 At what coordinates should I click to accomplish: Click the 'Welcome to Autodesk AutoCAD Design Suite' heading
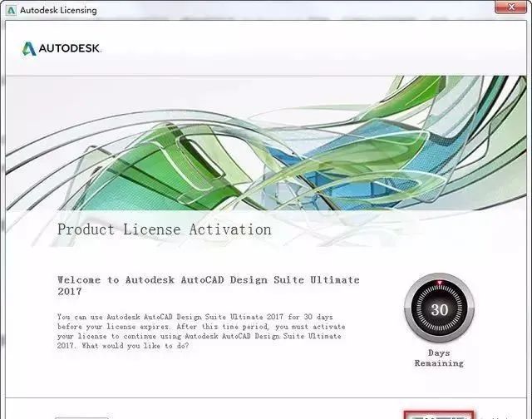[209, 285]
